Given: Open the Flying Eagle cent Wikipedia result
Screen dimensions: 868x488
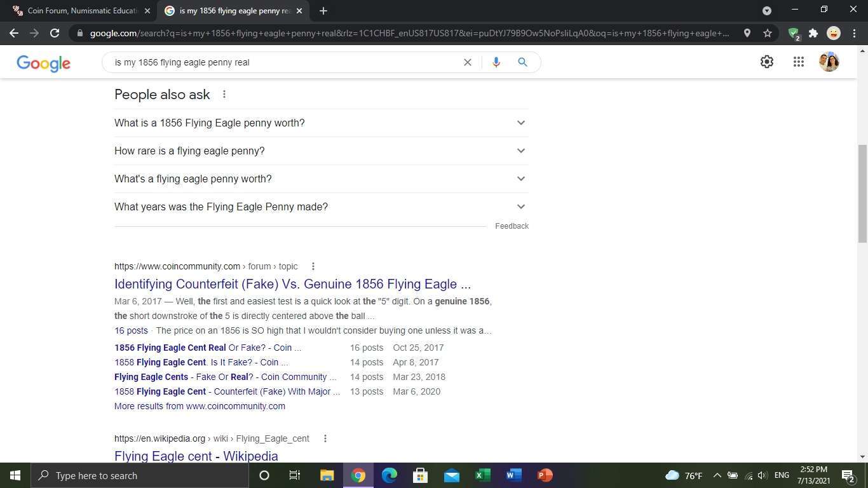Looking at the screenshot, I should click(x=196, y=456).
